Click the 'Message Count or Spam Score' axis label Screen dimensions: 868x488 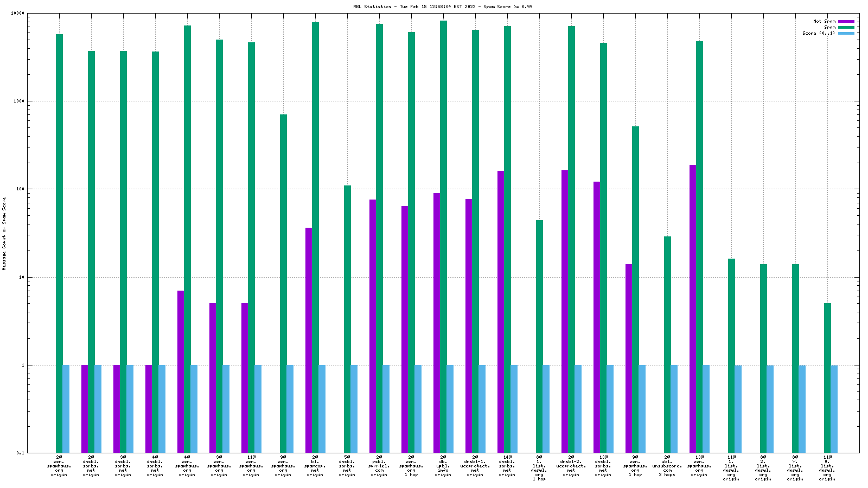pyautogui.click(x=4, y=233)
